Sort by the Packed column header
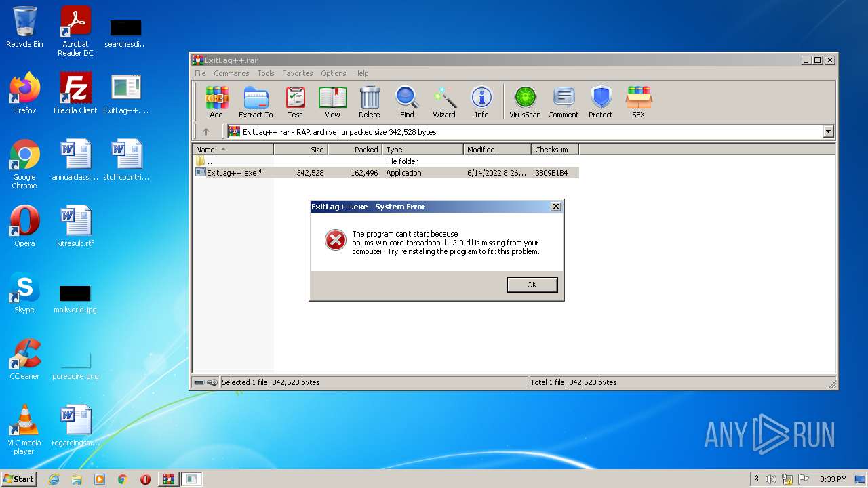The height and width of the screenshot is (488, 868). 355,150
